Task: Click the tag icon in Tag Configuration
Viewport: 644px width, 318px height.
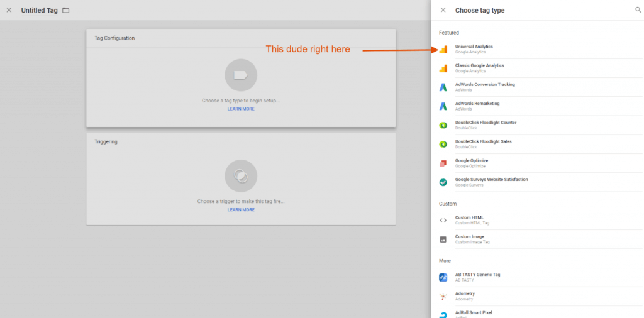Action: click(241, 75)
